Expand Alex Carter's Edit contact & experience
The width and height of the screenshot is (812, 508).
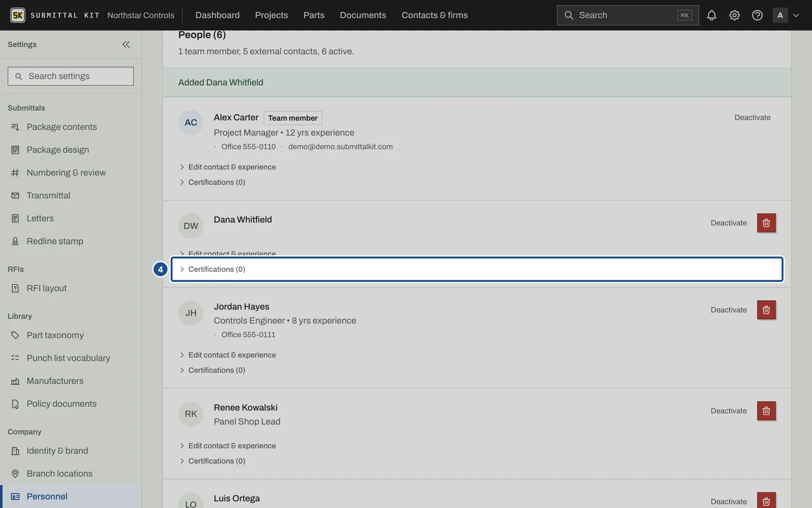[x=228, y=167]
